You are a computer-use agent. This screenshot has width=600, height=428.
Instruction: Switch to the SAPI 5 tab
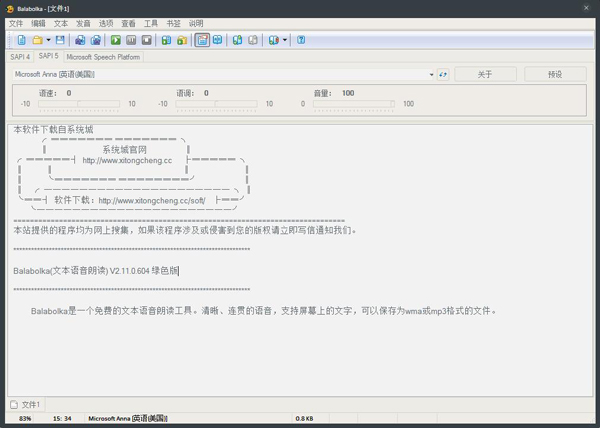pos(49,56)
